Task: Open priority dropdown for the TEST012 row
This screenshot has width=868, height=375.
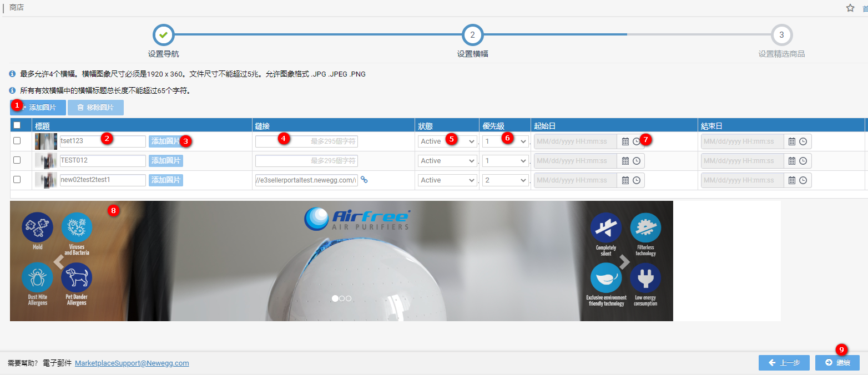Action: 506,161
